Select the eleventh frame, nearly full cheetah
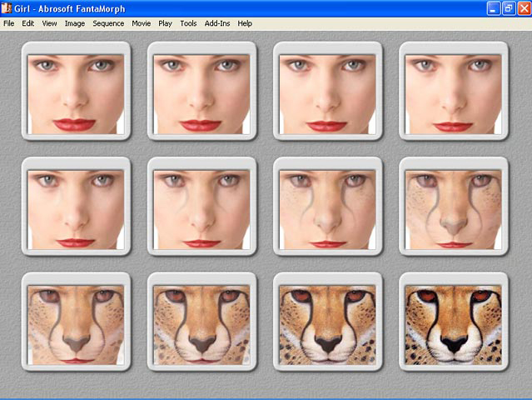Screen dimensions: 532x400 [327, 322]
